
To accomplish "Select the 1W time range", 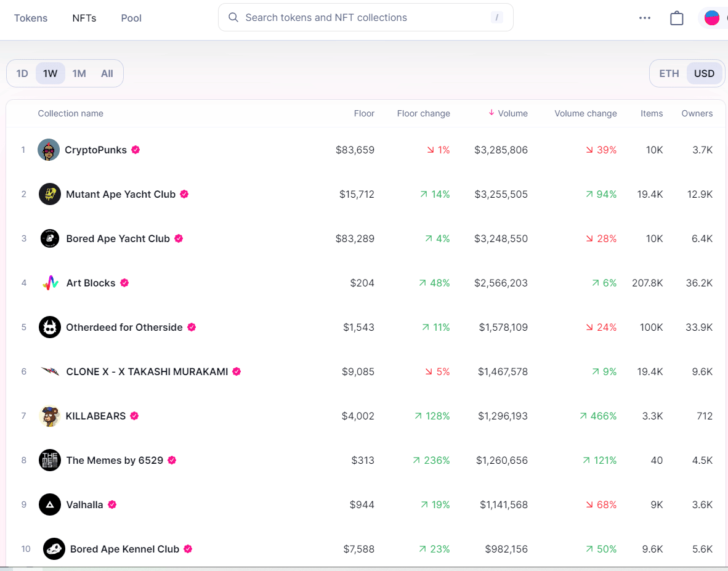I will [50, 73].
